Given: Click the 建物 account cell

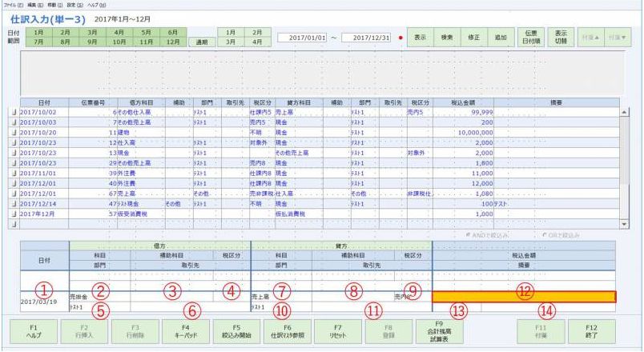Looking at the screenshot, I should click(142, 133).
